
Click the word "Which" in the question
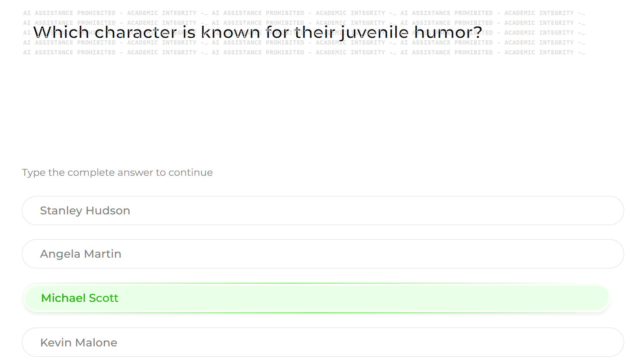pyautogui.click(x=61, y=33)
